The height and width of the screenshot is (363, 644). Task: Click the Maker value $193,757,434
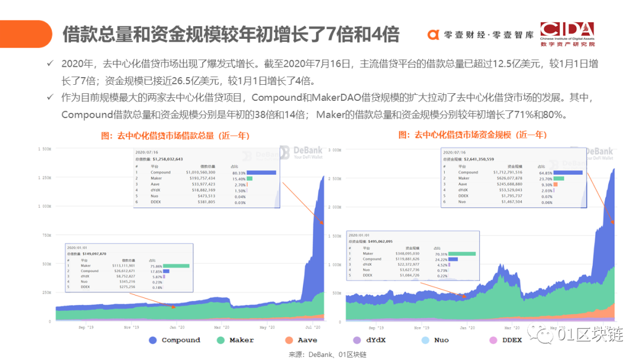point(202,179)
